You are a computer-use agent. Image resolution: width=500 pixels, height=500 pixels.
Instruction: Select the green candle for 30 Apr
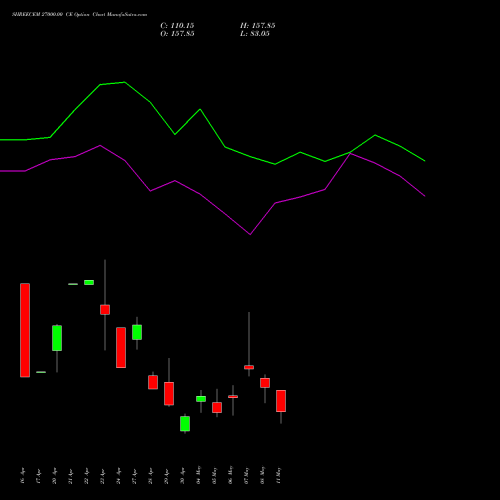pos(185,423)
